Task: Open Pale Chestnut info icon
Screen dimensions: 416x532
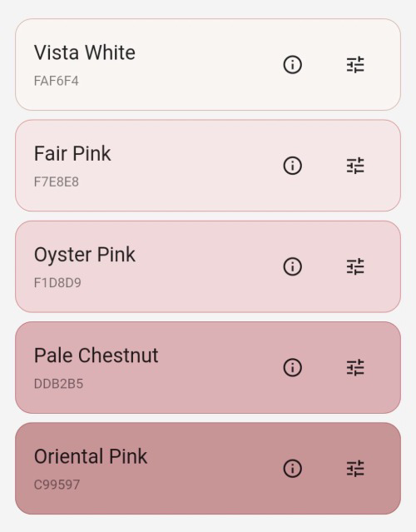Action: coord(293,367)
